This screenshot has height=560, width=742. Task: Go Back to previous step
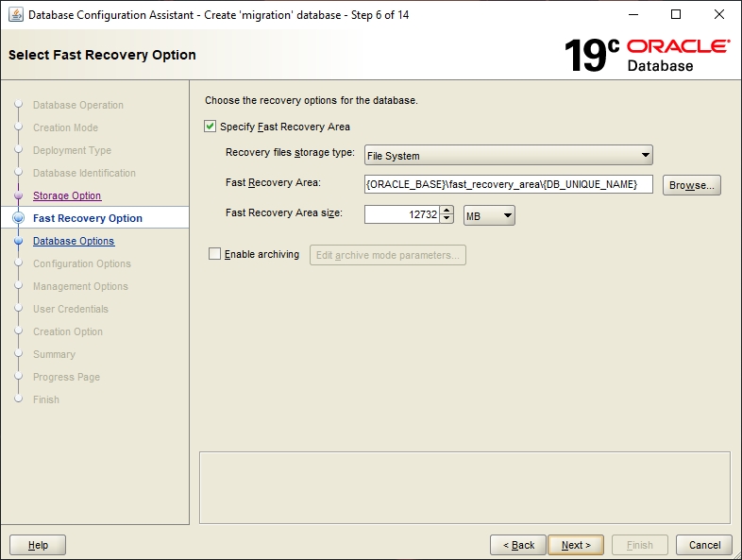pos(518,545)
